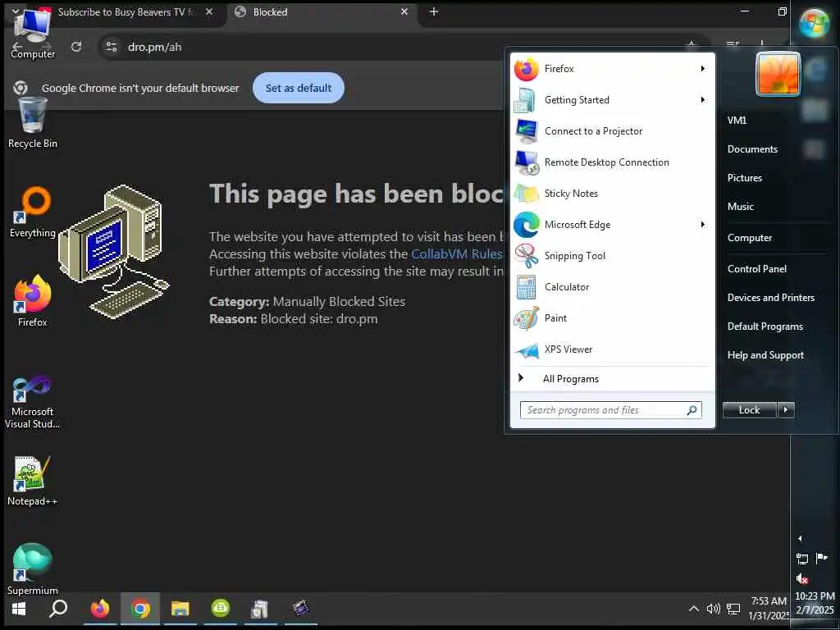Click the taskbar speaker volume icon
The image size is (840, 630).
pyautogui.click(x=713, y=609)
